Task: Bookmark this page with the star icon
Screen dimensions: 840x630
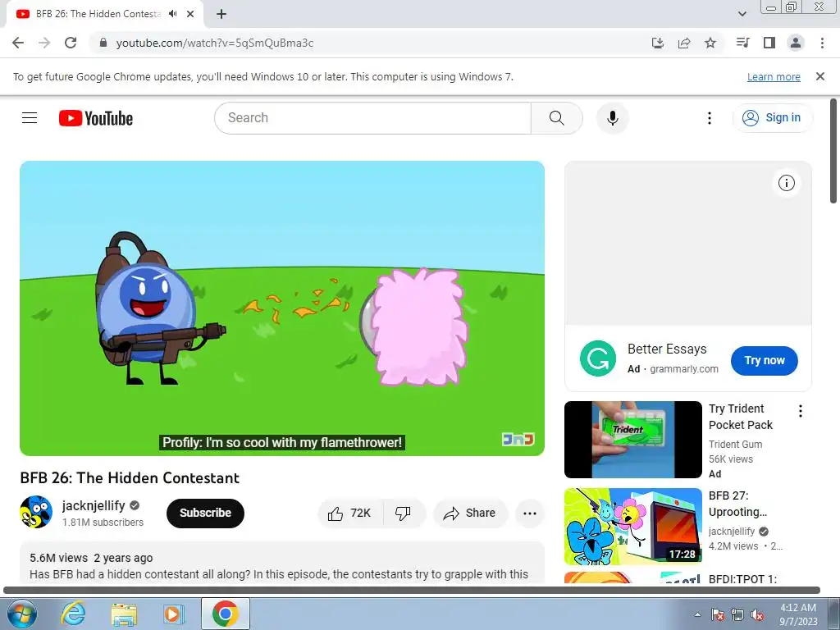Action: (710, 43)
